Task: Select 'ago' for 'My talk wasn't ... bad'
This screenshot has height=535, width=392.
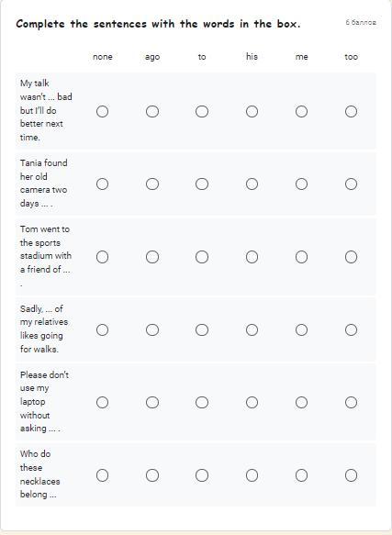Action: pyautogui.click(x=152, y=111)
